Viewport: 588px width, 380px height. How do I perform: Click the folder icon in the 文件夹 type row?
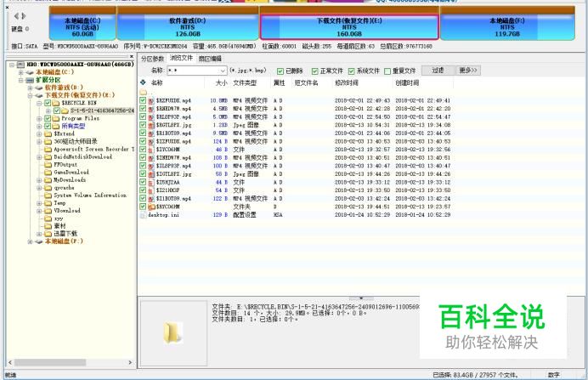pos(151,207)
